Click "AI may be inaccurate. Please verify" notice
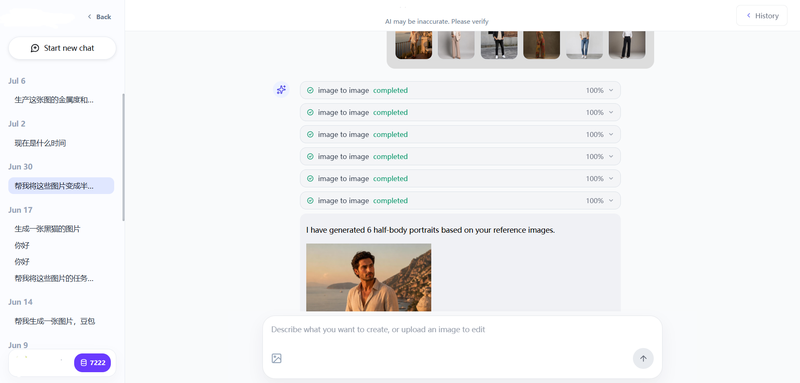The height and width of the screenshot is (383, 800). (437, 21)
